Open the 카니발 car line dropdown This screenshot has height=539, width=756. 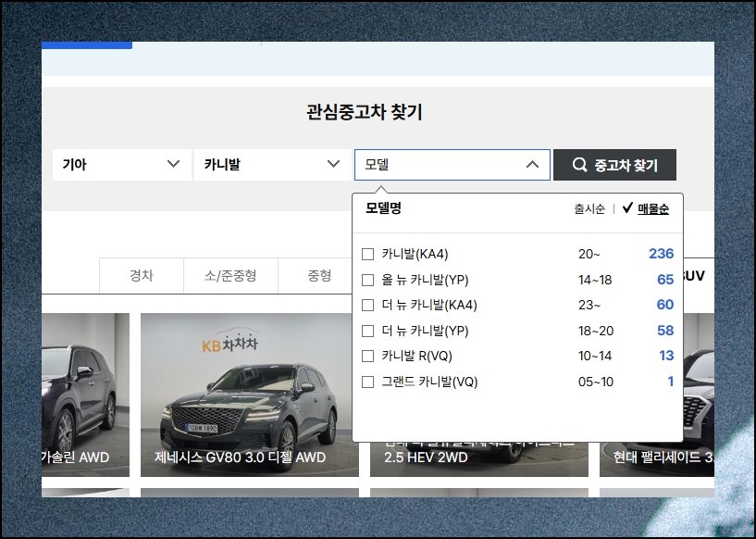coord(272,165)
